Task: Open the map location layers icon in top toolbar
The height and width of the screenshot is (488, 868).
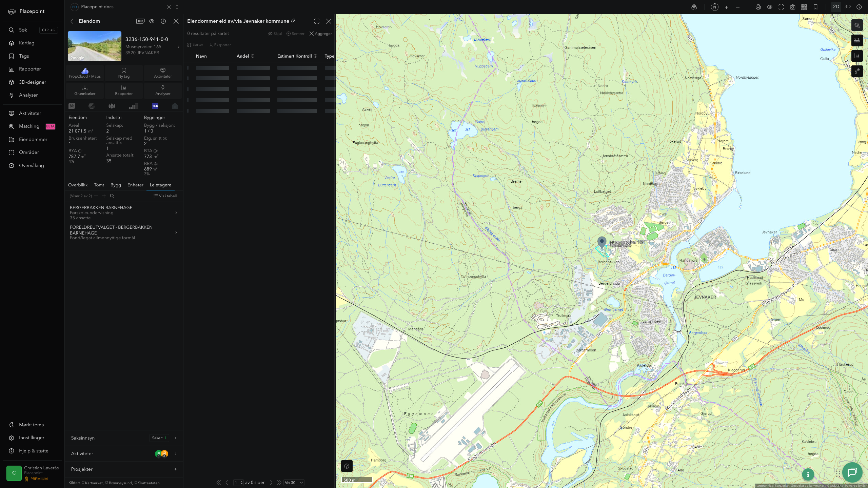Action: pos(694,7)
